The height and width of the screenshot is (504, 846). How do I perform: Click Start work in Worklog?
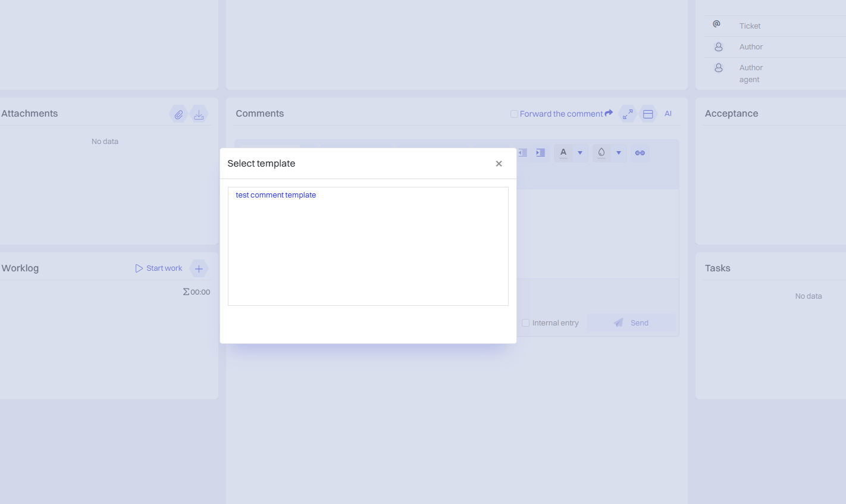[x=159, y=268]
